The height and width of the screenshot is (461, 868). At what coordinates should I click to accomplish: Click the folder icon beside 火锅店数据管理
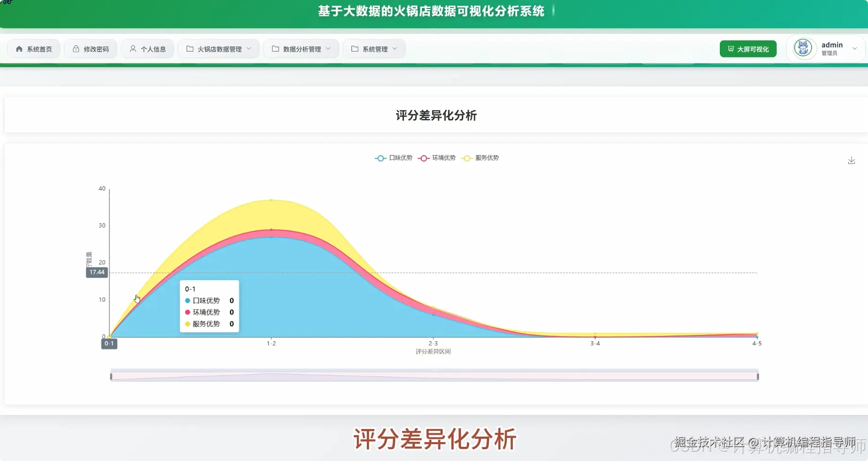[x=190, y=49]
